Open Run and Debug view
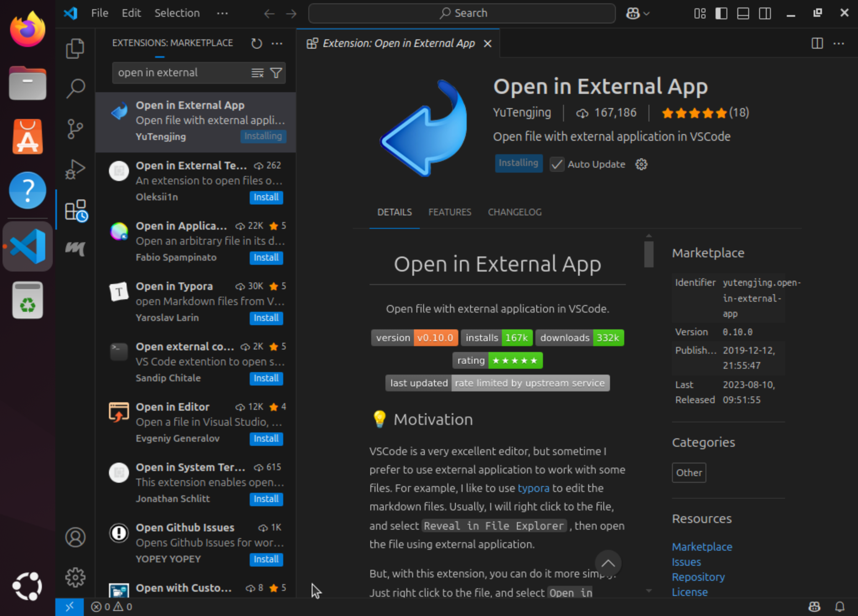 pyautogui.click(x=75, y=169)
